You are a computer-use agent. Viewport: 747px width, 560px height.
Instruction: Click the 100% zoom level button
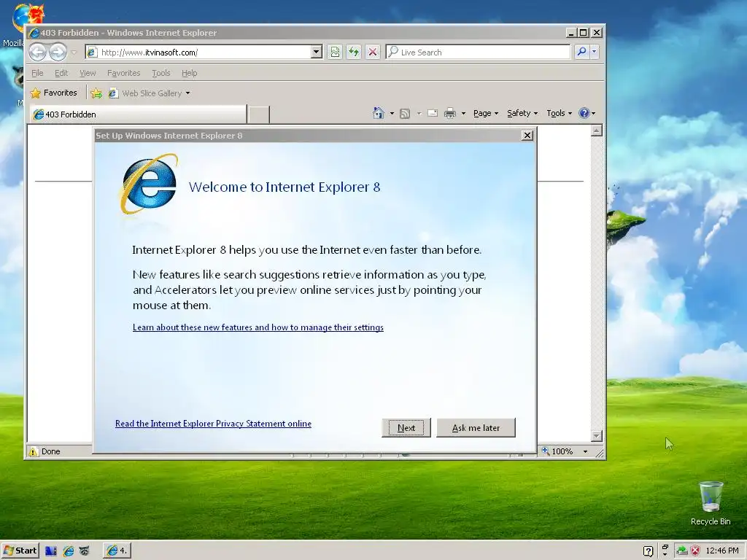tap(557, 451)
